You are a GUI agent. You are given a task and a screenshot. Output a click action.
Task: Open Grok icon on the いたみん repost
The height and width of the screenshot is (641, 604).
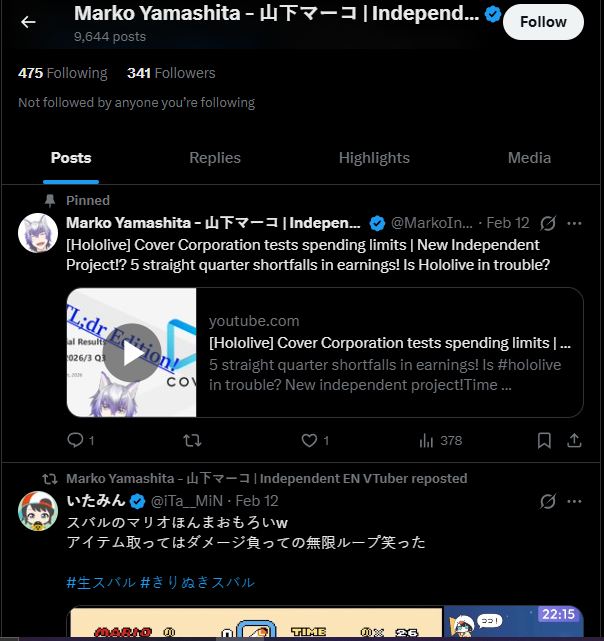pos(548,501)
